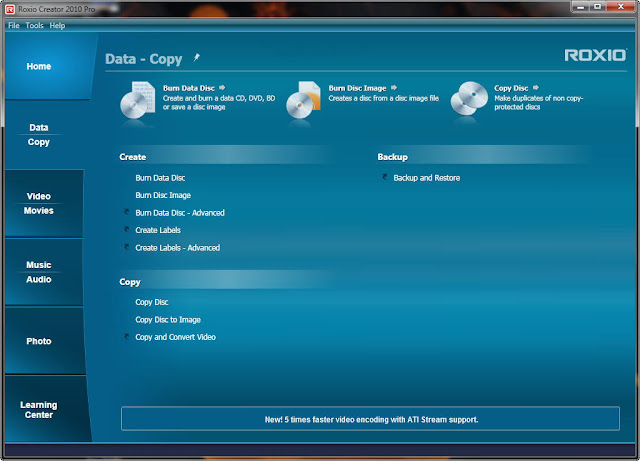The width and height of the screenshot is (640, 461).
Task: Launch Copy and Convert Video
Action: click(x=175, y=337)
